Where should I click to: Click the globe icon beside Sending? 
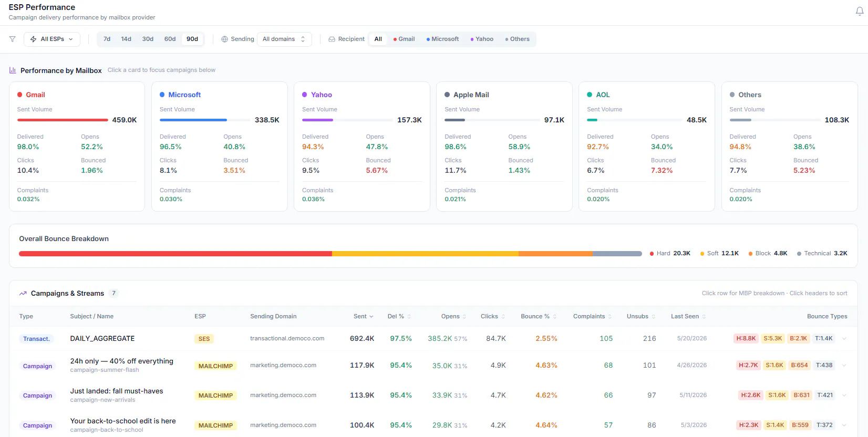coord(225,39)
